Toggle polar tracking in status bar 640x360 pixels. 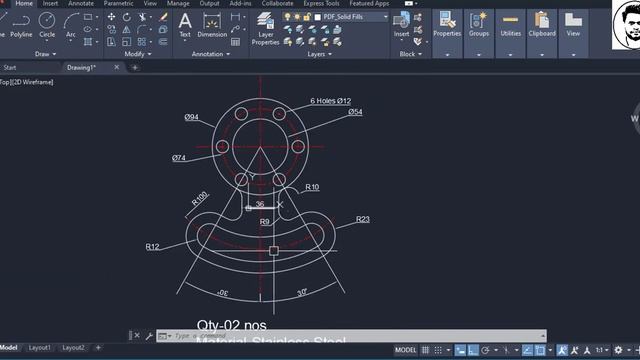point(485,350)
